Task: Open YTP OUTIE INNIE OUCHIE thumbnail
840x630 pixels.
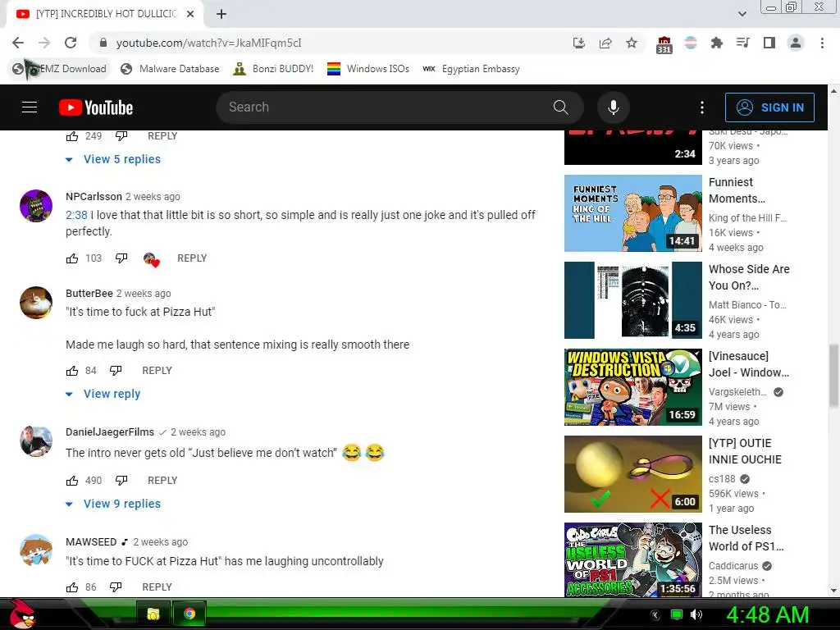Action: pos(632,474)
